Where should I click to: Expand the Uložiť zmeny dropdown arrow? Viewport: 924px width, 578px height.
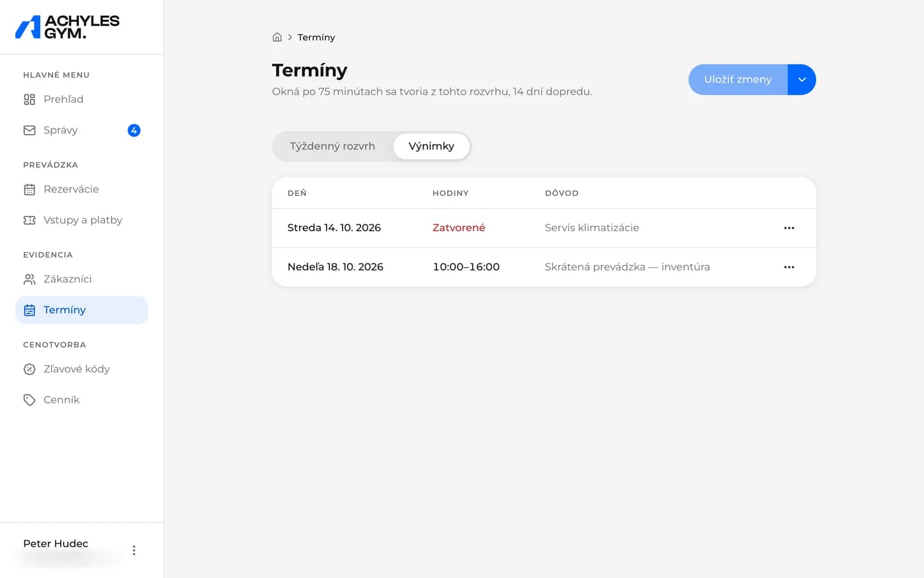(x=802, y=80)
